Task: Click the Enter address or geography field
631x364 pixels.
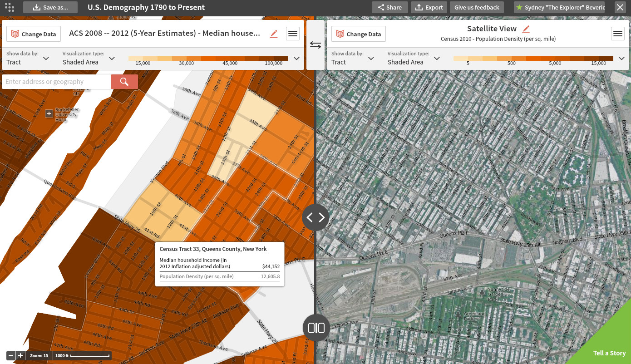Action: tap(54, 81)
